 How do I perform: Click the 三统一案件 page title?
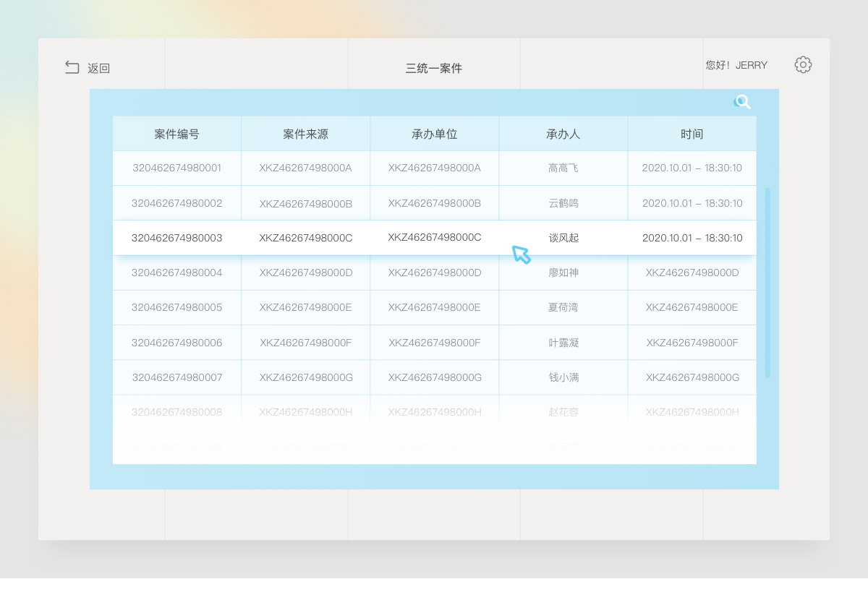click(x=434, y=69)
